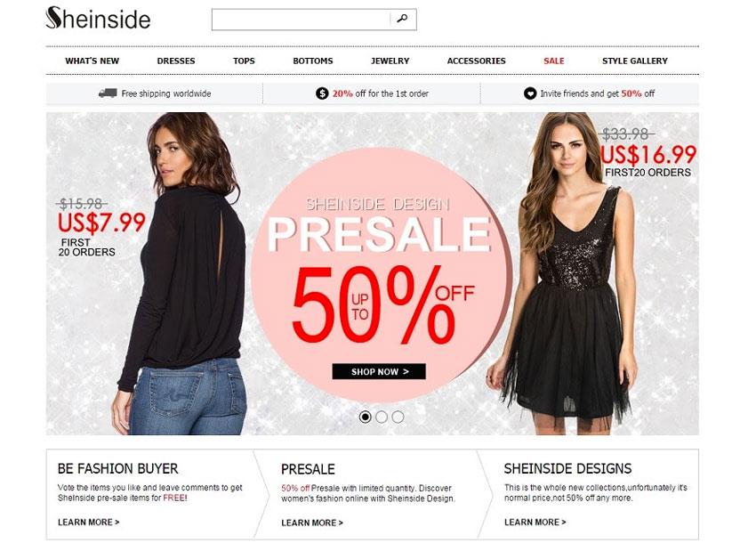Click the dollar sign discount icon
Viewport: 756px width, 551px height.
(322, 93)
